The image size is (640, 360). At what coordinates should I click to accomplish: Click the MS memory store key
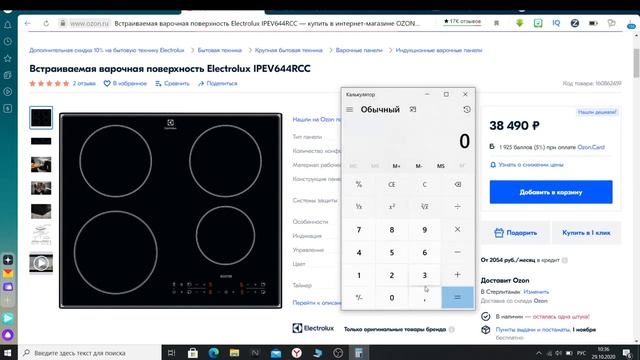tap(440, 166)
